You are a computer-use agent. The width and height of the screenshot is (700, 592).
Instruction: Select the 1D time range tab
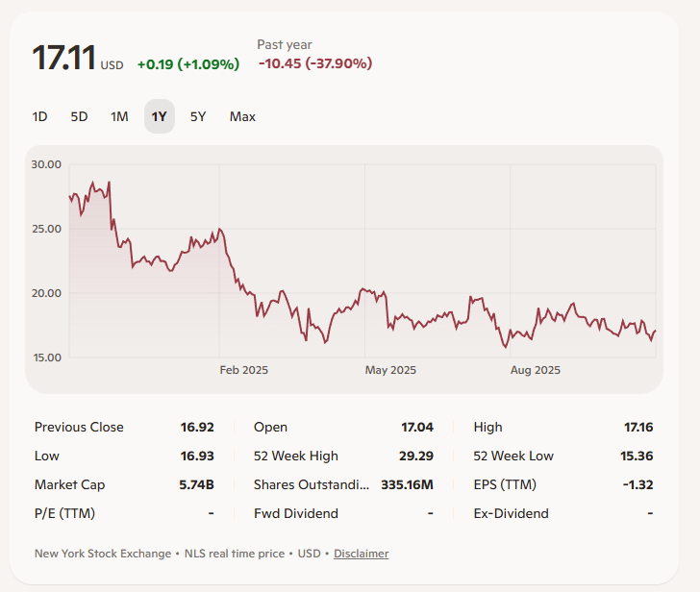click(39, 116)
